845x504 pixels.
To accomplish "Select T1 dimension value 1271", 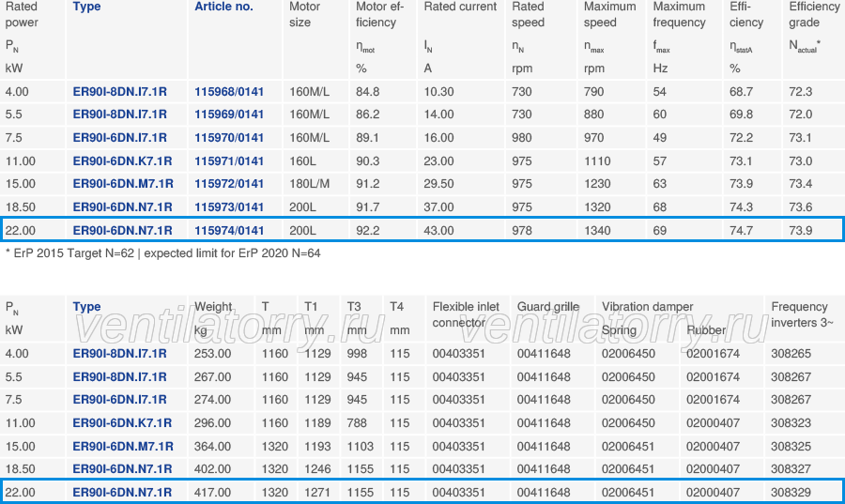I will coord(317,492).
